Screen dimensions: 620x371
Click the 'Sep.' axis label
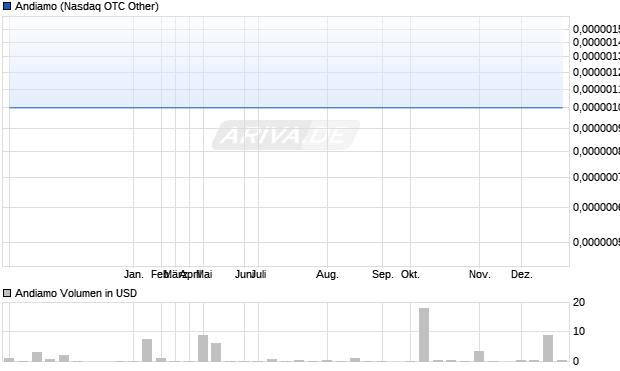[x=383, y=274]
